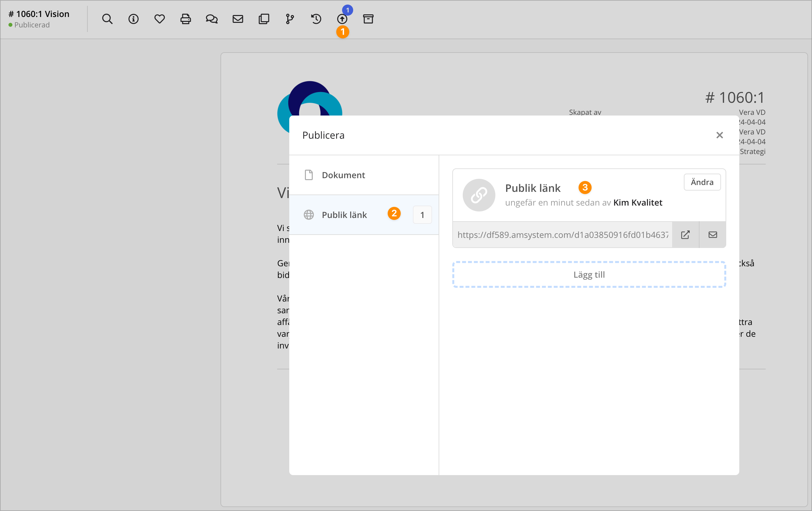Image resolution: width=812 pixels, height=511 pixels.
Task: Click the count badge '1' on Publik länk tab
Action: pos(422,215)
